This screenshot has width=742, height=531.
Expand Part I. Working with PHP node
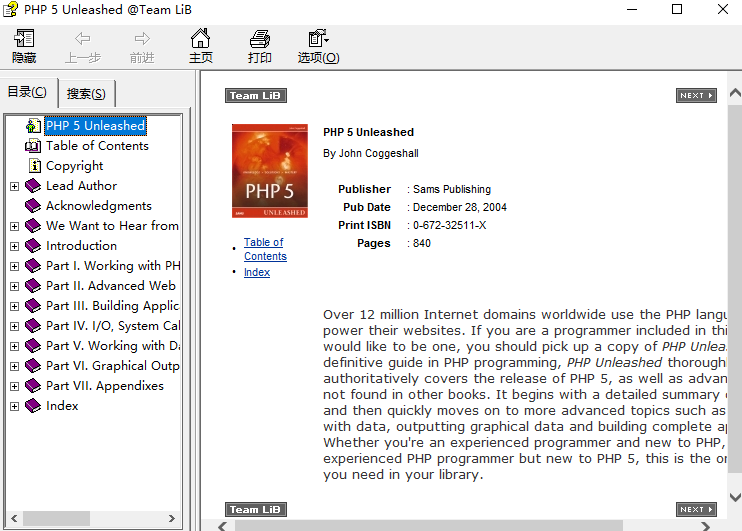point(15,266)
